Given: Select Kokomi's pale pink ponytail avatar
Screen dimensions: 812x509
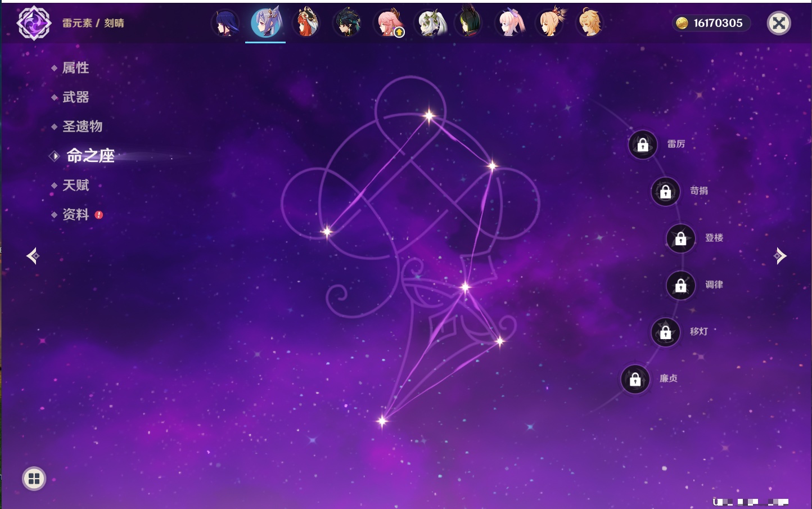Looking at the screenshot, I should point(510,23).
